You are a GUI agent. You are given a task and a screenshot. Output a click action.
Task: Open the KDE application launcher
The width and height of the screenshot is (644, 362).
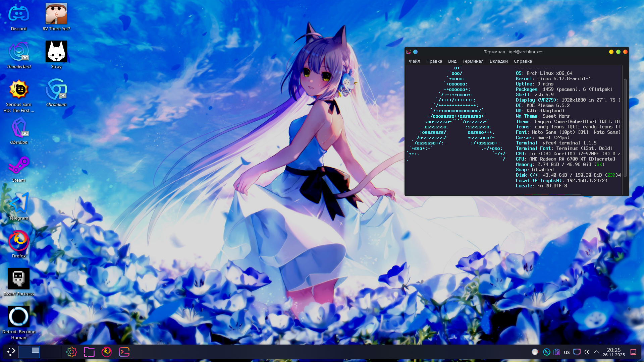click(11, 352)
